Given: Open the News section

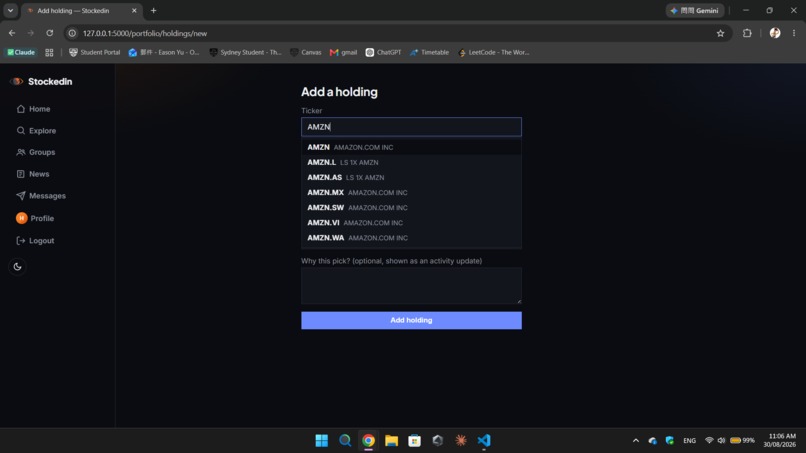Looking at the screenshot, I should (33, 174).
